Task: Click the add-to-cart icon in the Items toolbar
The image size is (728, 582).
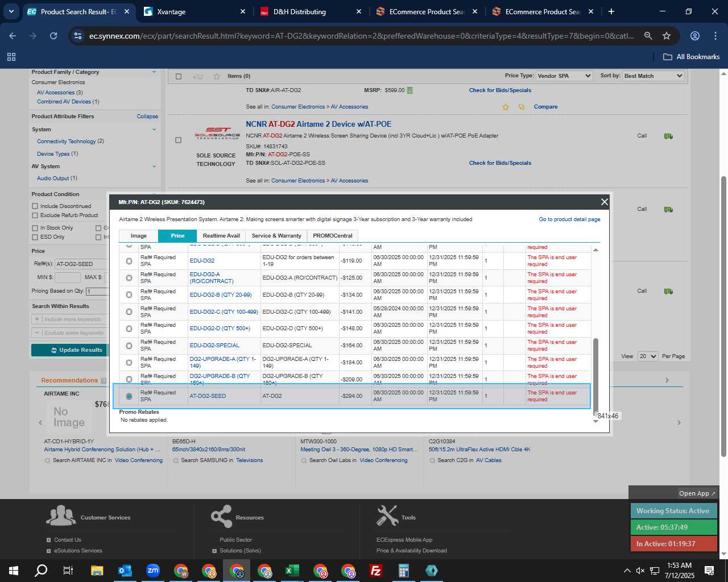Action: click(198, 76)
